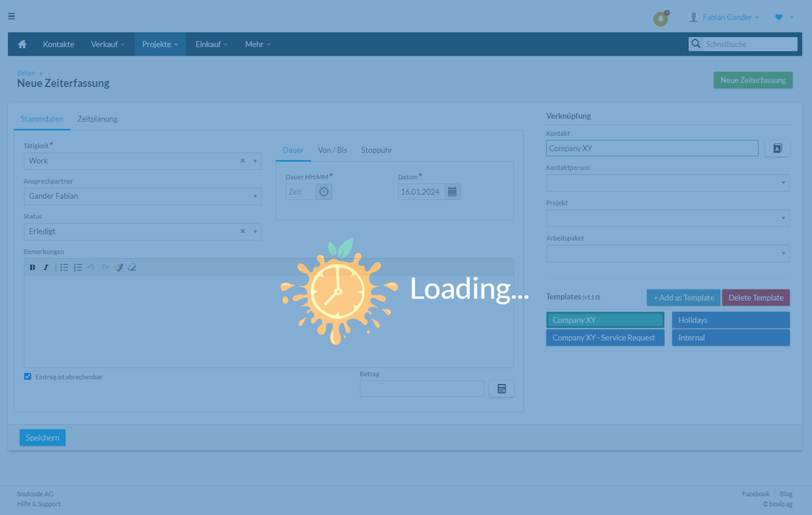Click the Speichern button
Image resolution: width=812 pixels, height=515 pixels.
click(x=42, y=437)
